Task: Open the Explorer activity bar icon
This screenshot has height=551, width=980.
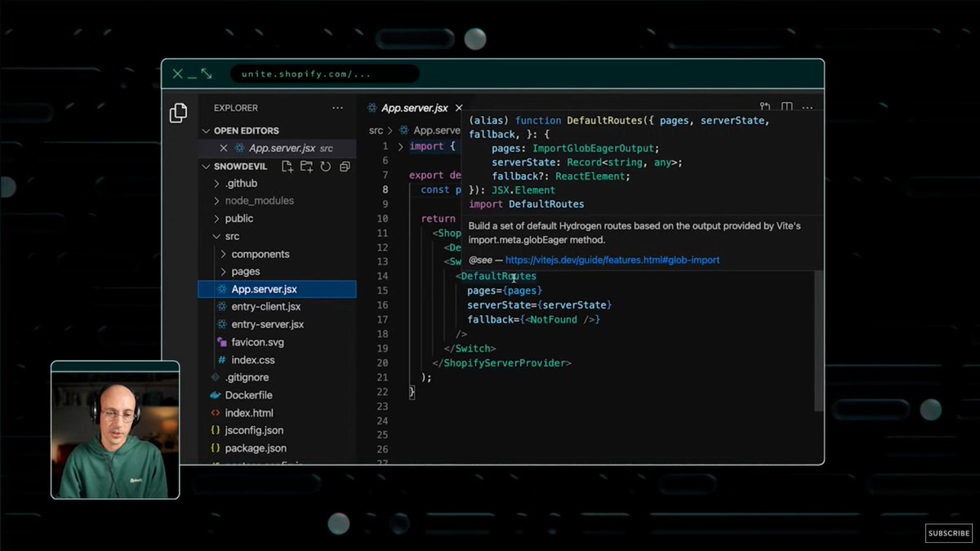Action: point(178,113)
